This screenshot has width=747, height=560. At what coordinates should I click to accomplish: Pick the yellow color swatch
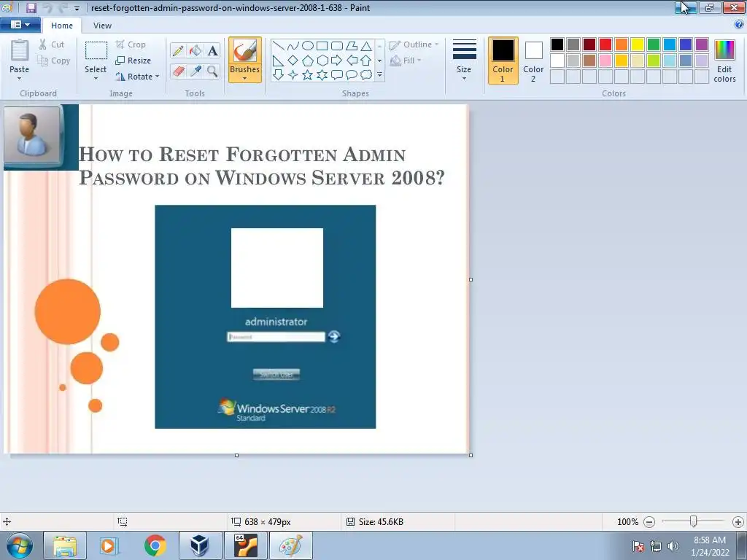pyautogui.click(x=638, y=44)
